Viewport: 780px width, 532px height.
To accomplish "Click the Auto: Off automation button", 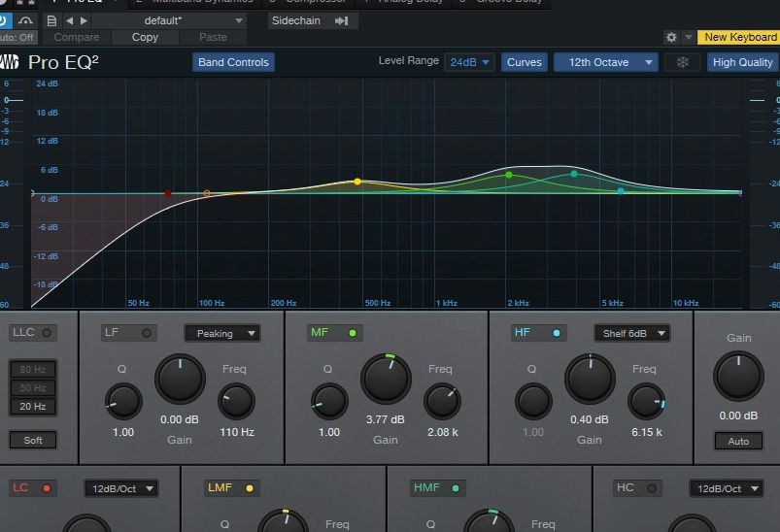I will point(17,37).
